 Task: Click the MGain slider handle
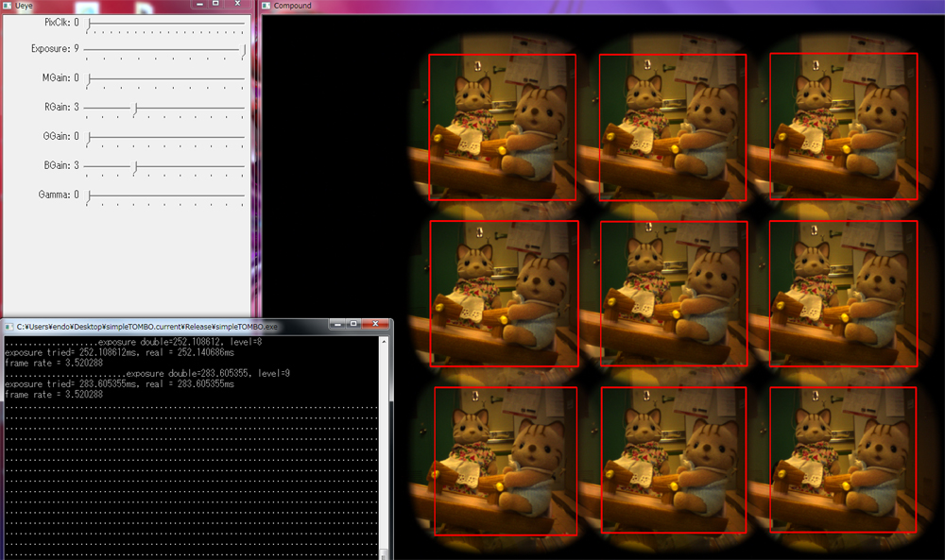89,79
